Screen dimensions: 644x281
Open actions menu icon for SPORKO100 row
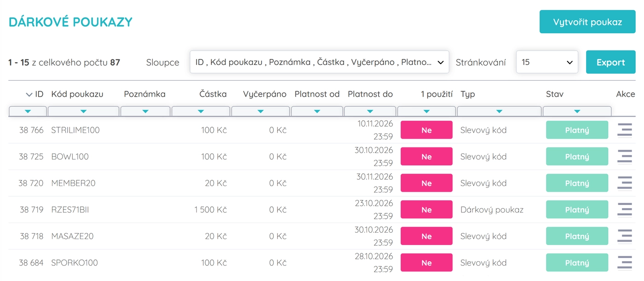coord(624,263)
